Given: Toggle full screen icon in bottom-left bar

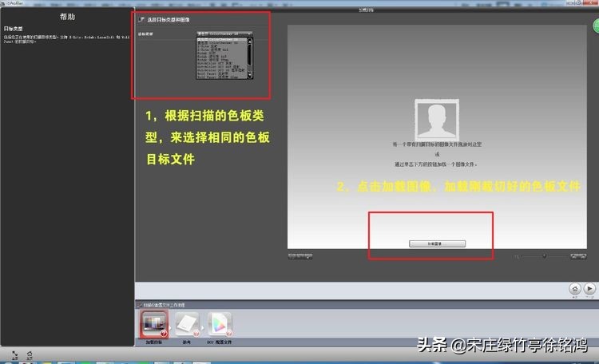Looking at the screenshot, I should pos(15,354).
